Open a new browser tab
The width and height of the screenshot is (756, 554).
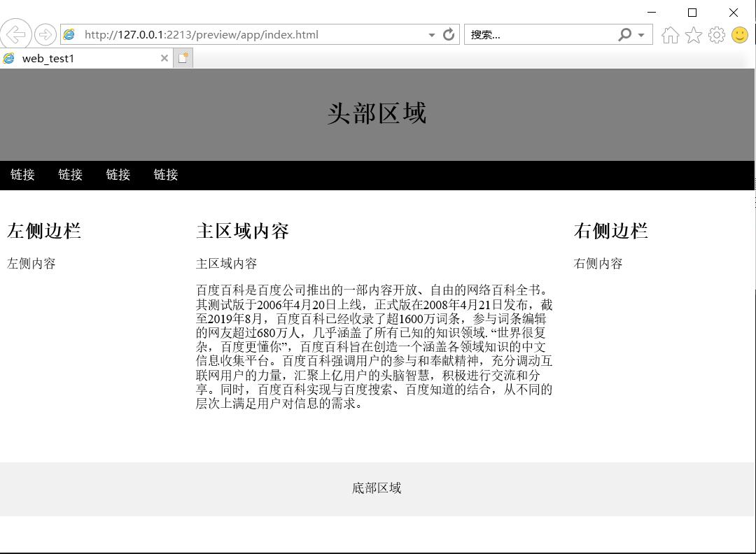click(x=182, y=58)
